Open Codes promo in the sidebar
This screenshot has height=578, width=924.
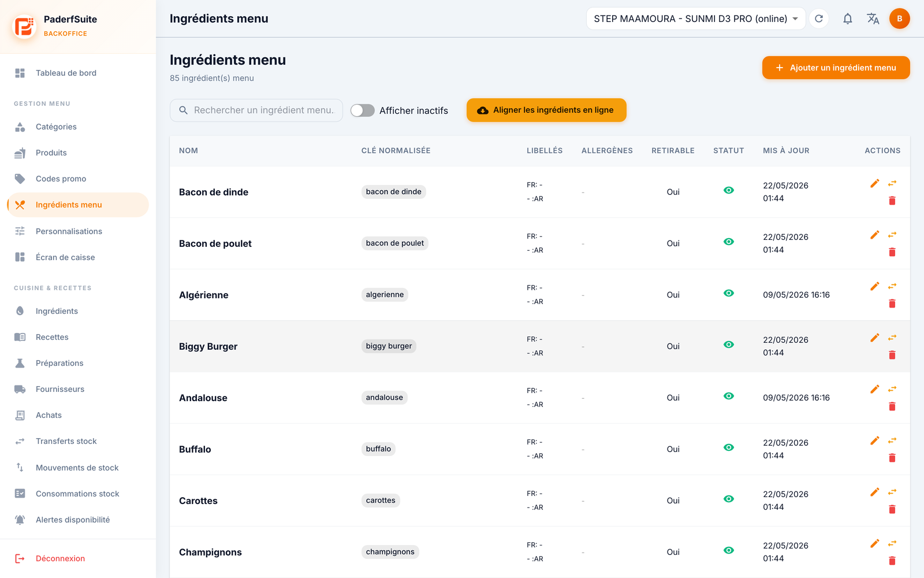click(78, 179)
